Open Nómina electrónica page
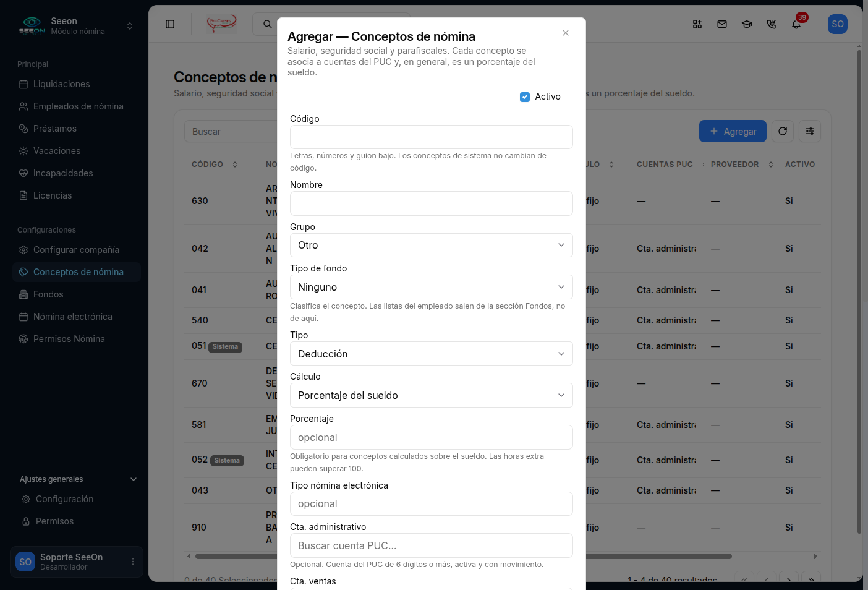 (x=77, y=317)
